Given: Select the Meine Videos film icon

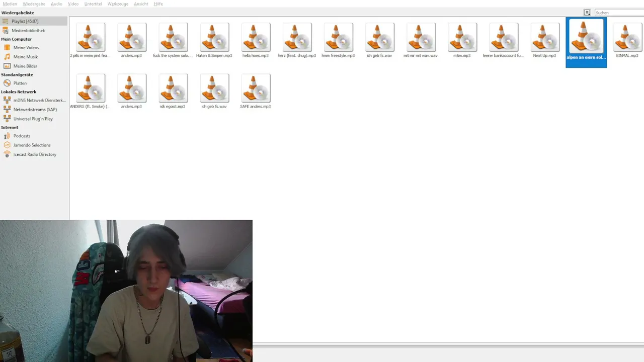Looking at the screenshot, I should click(x=7, y=48).
